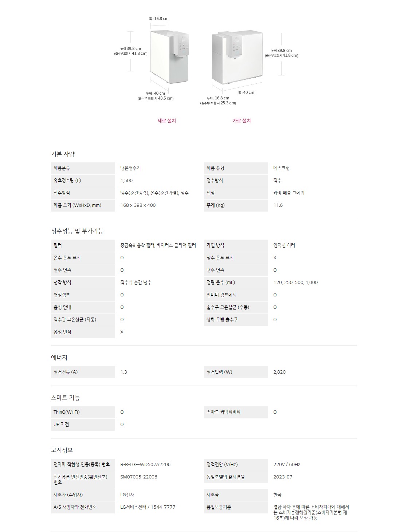Viewport: 408px width, 532px height.
Task: Click the ThinQ(Wi-Fi) row label
Action: click(66, 412)
